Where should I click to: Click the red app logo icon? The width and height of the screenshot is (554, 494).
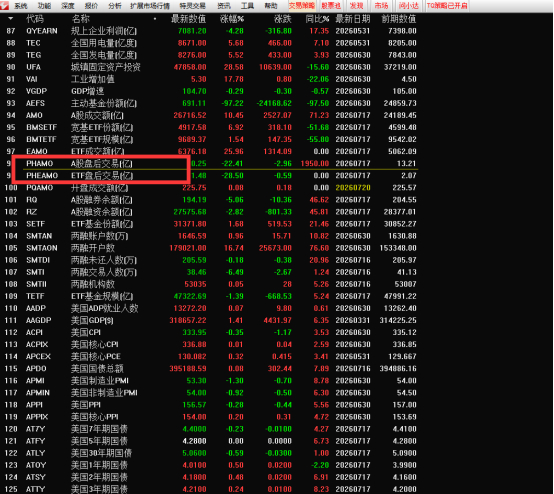tap(4, 5)
